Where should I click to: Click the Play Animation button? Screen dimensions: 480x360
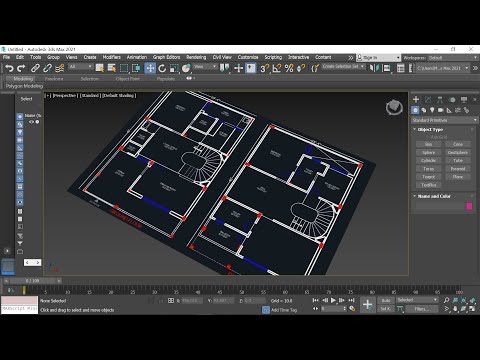point(333,300)
